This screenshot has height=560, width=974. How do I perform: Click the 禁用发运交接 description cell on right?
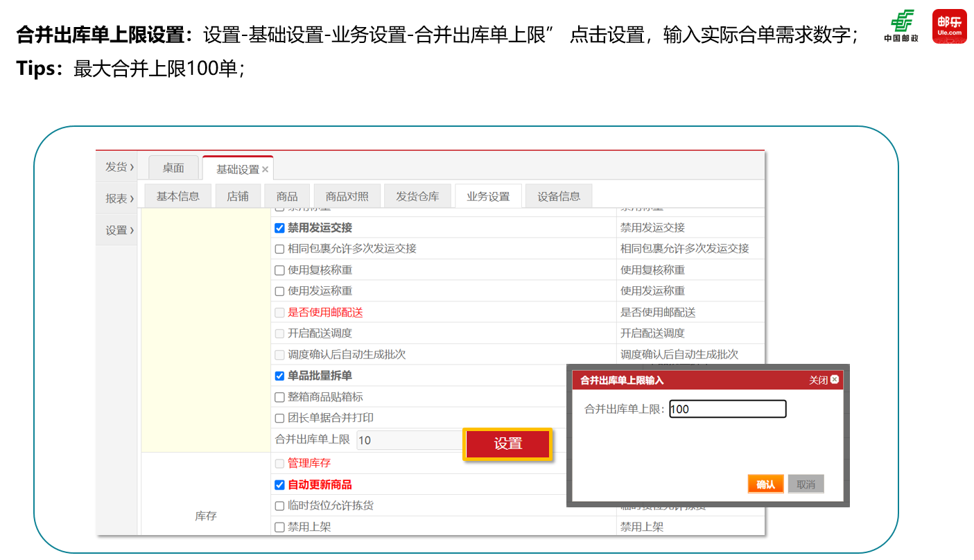click(x=690, y=227)
